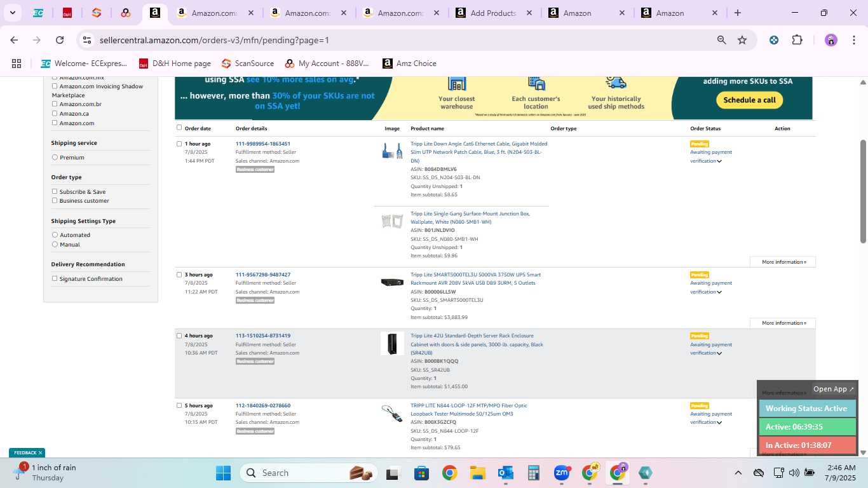Select the Premium shipping service radio
This screenshot has width=868, height=488.
[55, 157]
